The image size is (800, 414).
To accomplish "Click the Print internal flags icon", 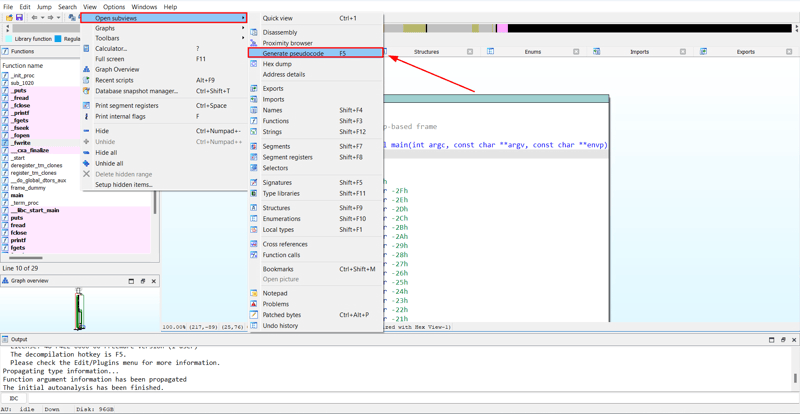I will click(x=86, y=116).
